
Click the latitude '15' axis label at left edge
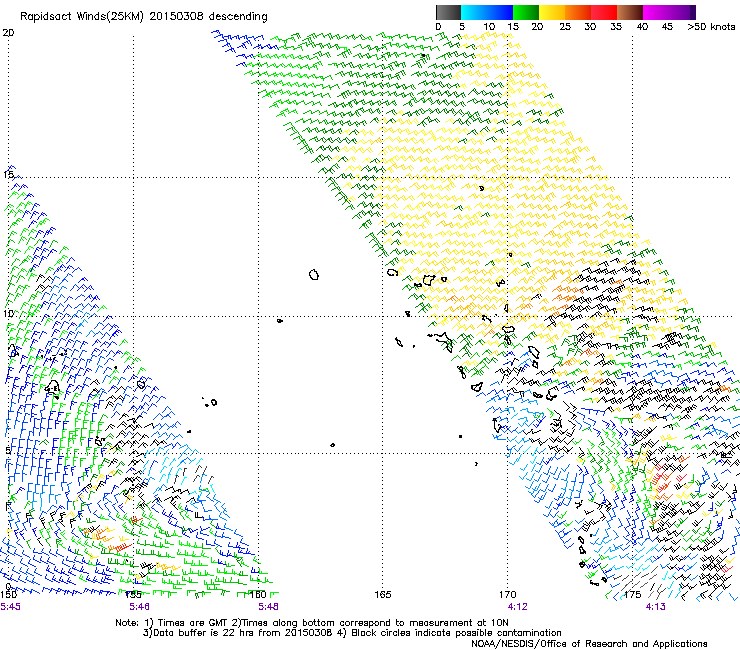point(8,175)
